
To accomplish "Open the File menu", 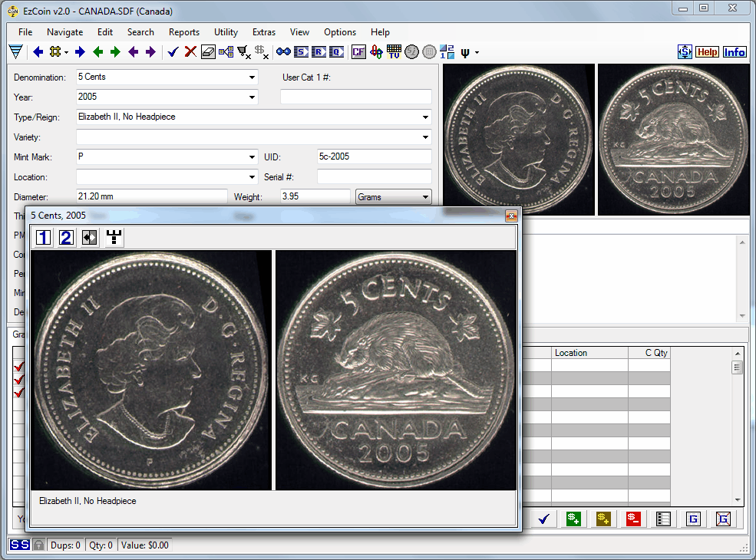I will coord(25,32).
